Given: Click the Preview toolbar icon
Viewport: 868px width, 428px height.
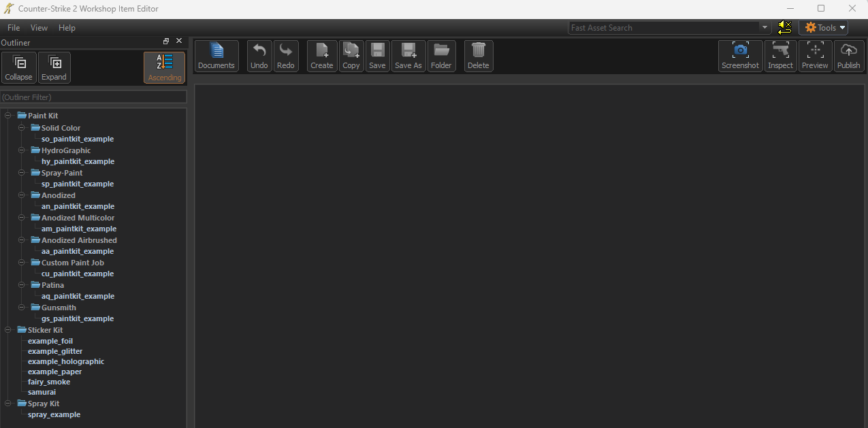Looking at the screenshot, I should point(815,50).
